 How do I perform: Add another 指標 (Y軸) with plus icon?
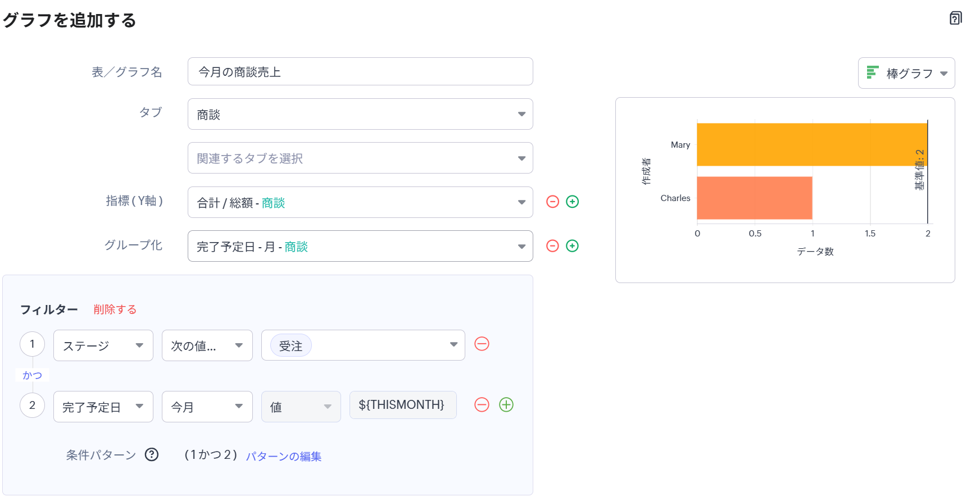coord(572,202)
